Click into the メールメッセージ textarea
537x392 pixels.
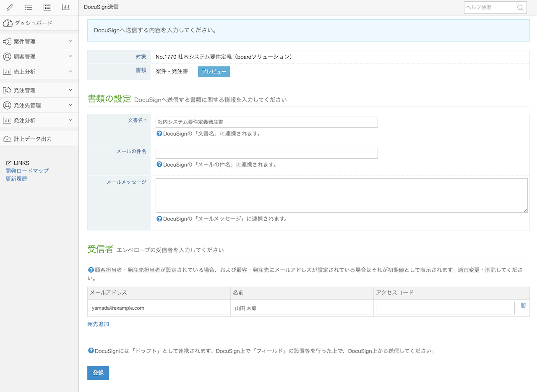coord(341,196)
